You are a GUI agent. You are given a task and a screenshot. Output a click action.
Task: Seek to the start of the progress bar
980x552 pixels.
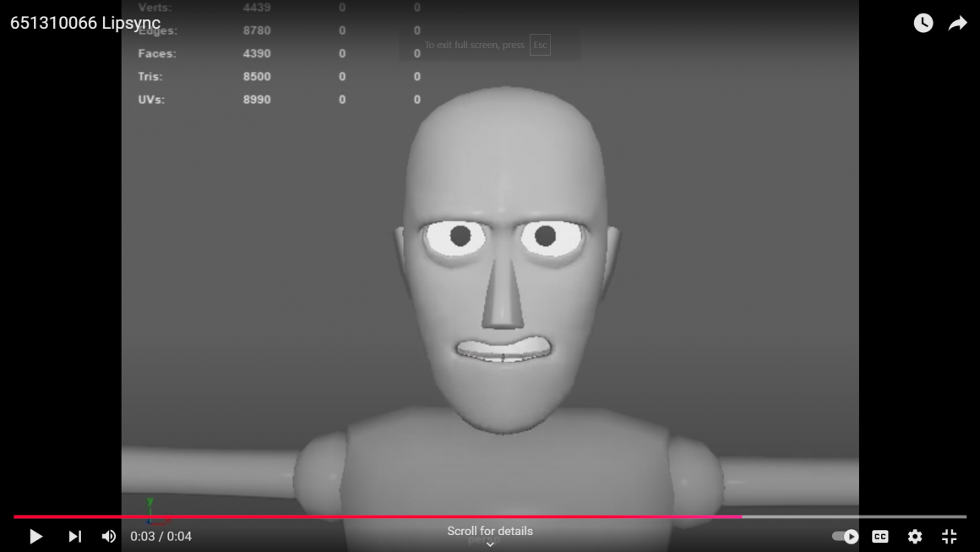(x=15, y=516)
